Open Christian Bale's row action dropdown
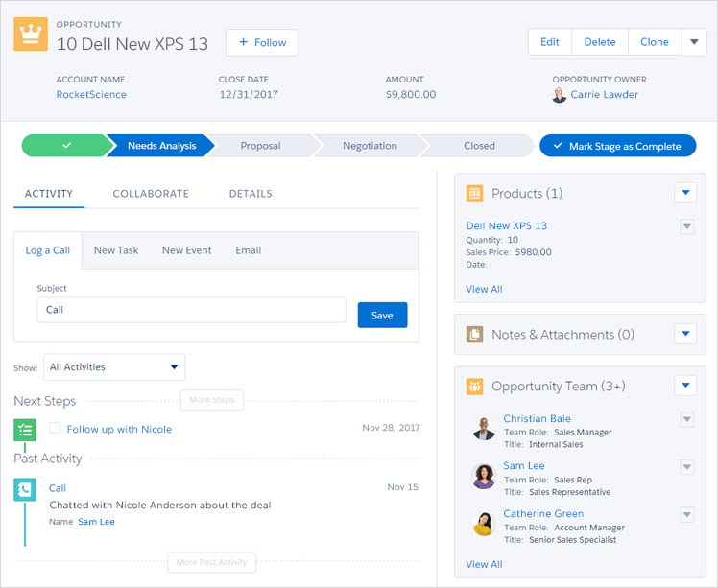Viewport: 718px width, 588px height. click(687, 419)
